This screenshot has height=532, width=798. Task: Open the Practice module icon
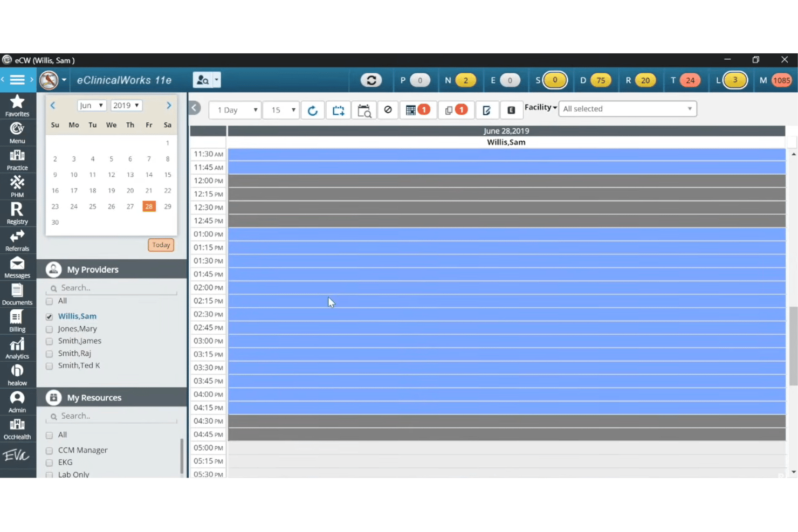[x=17, y=160]
